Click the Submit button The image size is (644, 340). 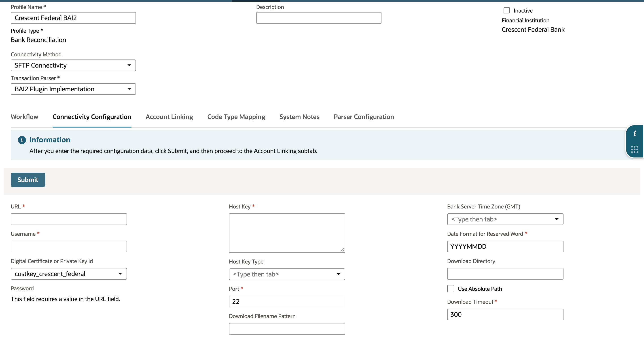28,180
